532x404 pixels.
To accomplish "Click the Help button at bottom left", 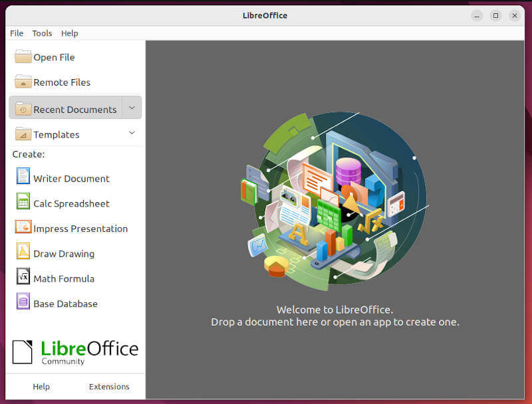I will click(x=41, y=387).
